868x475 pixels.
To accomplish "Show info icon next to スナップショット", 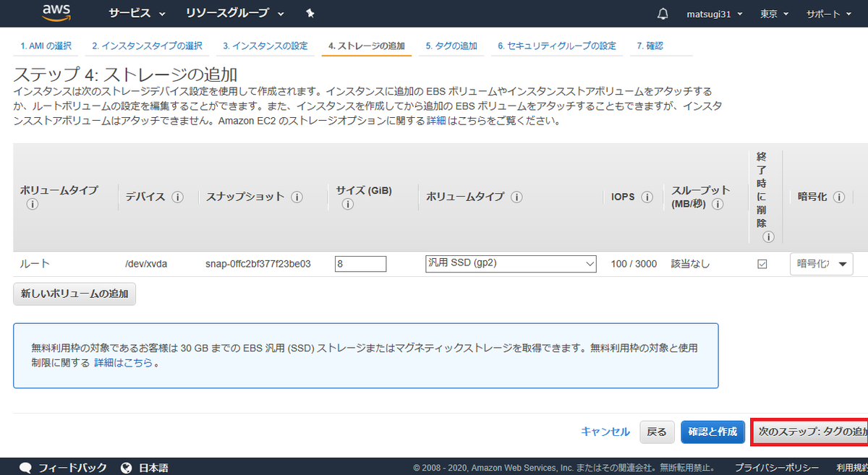I will pos(297,197).
